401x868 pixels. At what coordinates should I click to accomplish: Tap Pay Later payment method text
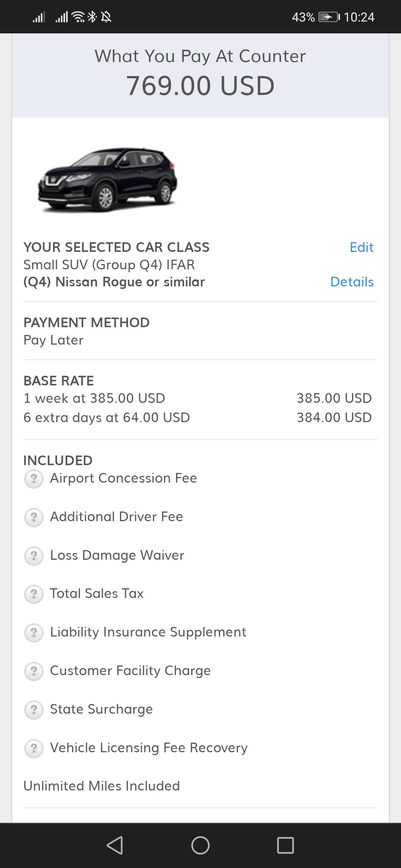pyautogui.click(x=53, y=340)
